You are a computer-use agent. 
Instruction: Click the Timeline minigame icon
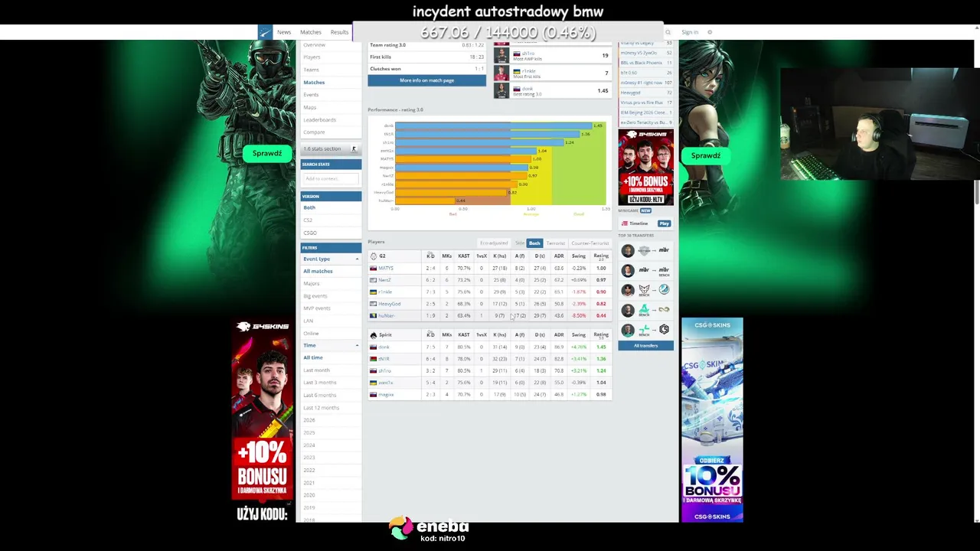624,223
